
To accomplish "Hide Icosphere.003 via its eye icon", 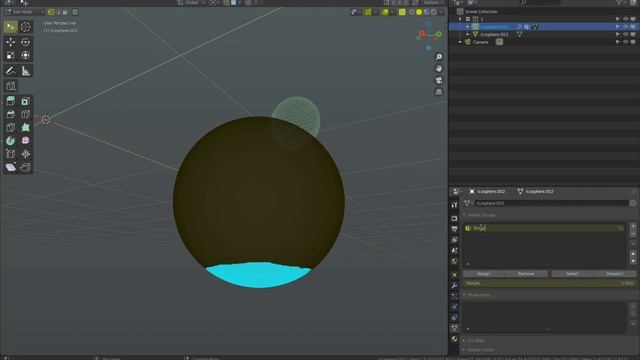I will [x=625, y=34].
